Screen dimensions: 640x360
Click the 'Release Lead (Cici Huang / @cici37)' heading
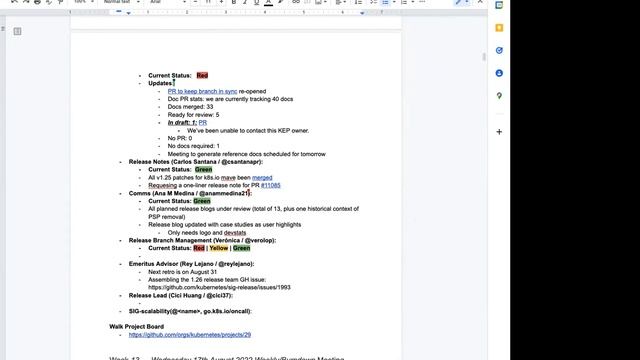pos(181,296)
